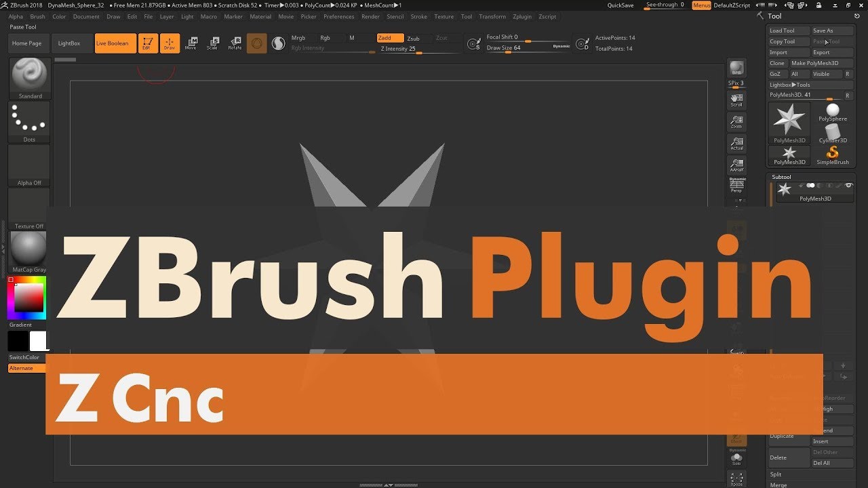This screenshot has height=488, width=868.
Task: Open the Alpha Off selector
Action: pyautogui.click(x=29, y=165)
